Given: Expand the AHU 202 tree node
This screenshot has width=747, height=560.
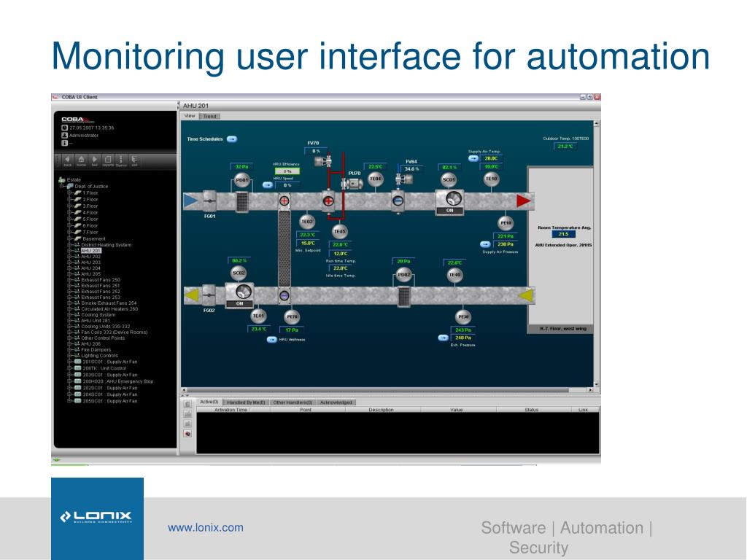Looking at the screenshot, I should [69, 256].
